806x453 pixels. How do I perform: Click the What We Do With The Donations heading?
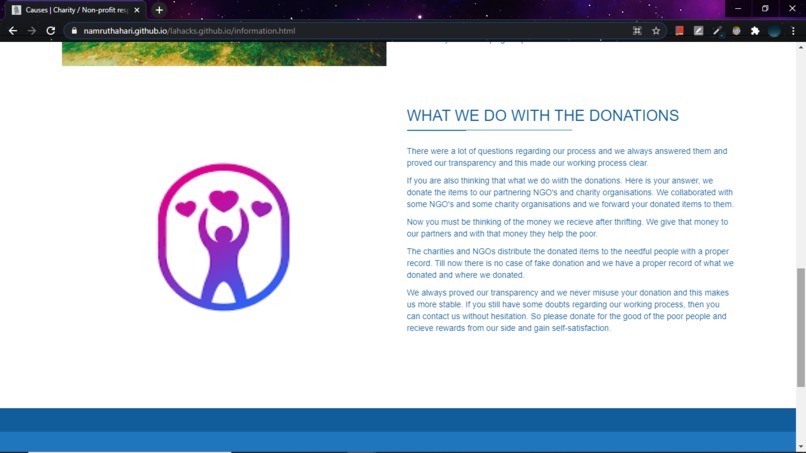click(542, 116)
